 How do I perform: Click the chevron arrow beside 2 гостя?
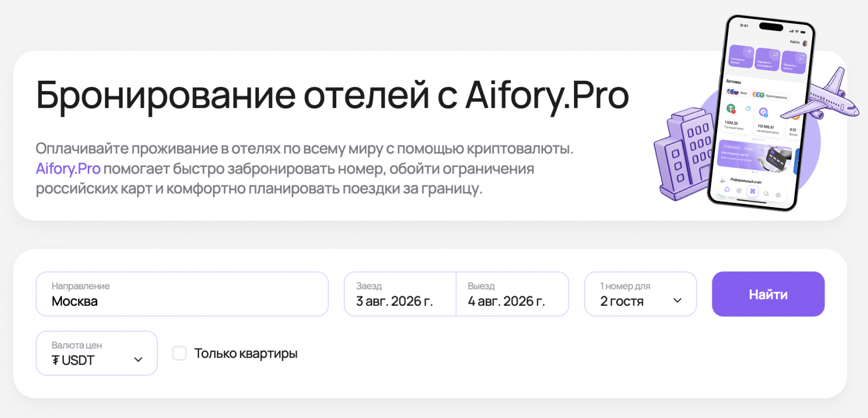click(x=678, y=300)
